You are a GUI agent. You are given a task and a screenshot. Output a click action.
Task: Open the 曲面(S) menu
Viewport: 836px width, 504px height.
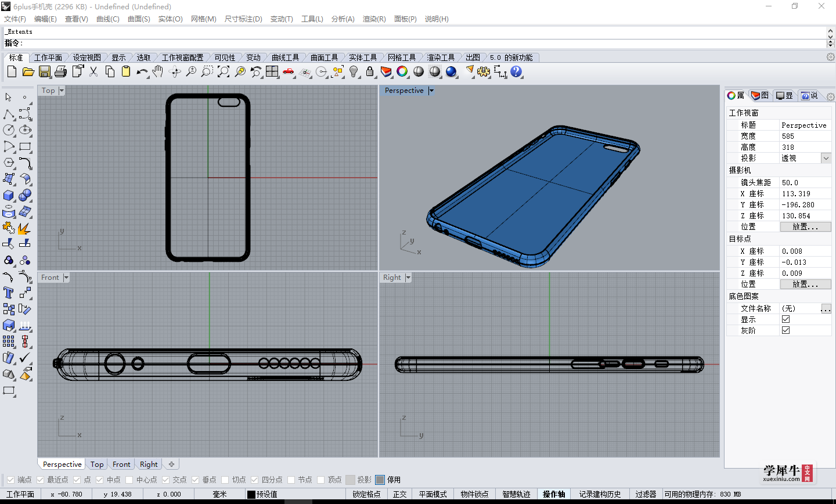pos(139,19)
